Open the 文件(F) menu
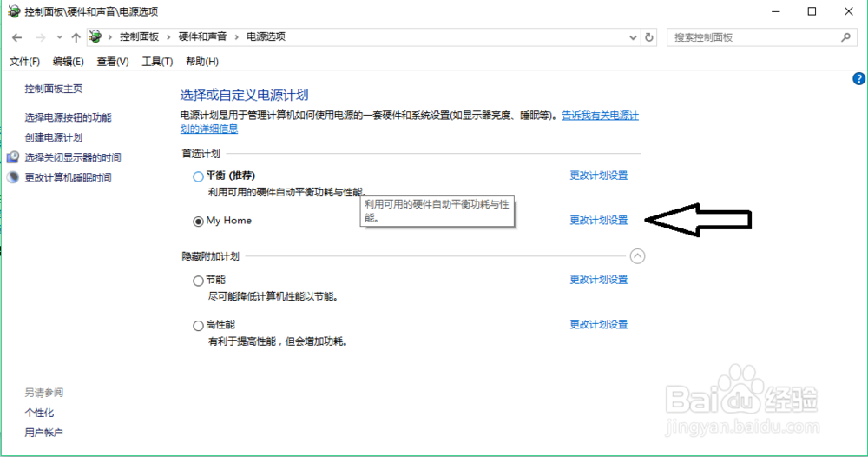The width and height of the screenshot is (868, 457). pyautogui.click(x=25, y=62)
